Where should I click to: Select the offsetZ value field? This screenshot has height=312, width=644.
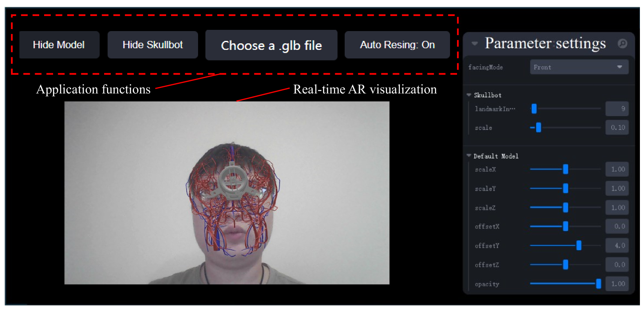click(617, 265)
